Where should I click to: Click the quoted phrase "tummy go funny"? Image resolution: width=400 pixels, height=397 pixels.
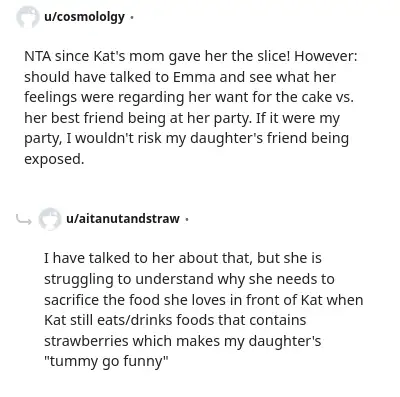coord(106,361)
